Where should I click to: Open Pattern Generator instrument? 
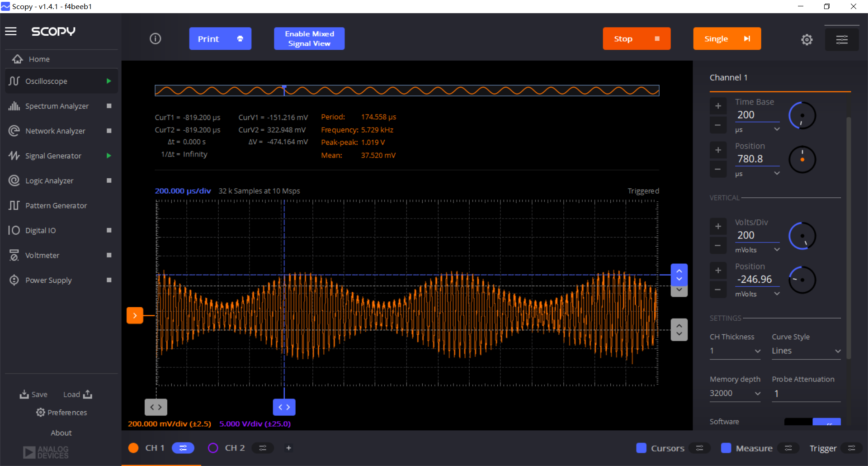56,205
